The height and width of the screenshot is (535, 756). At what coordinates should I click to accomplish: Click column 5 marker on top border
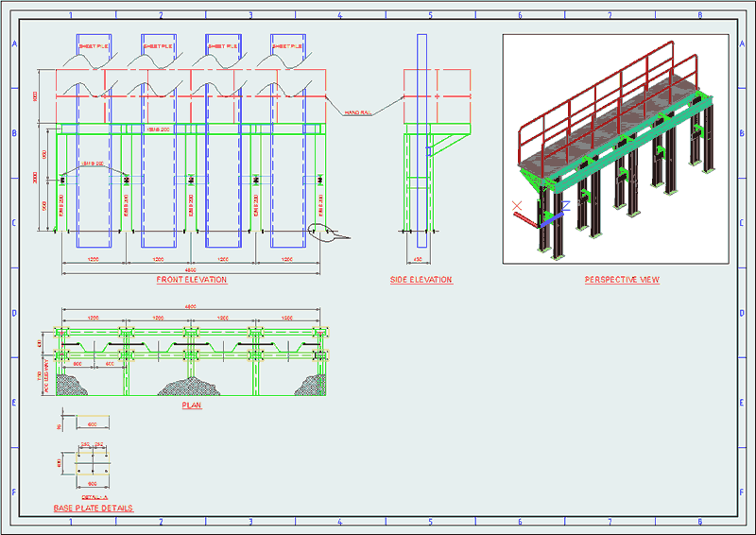click(431, 15)
